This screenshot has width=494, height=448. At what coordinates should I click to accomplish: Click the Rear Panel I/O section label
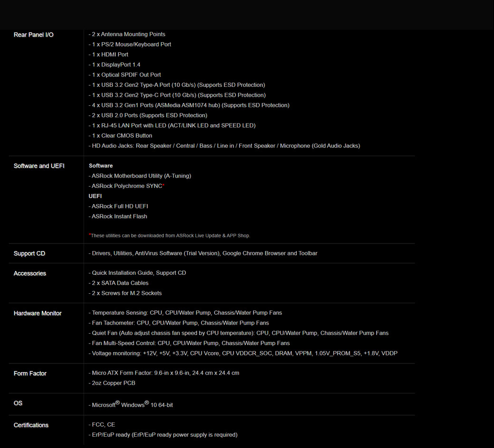point(33,35)
